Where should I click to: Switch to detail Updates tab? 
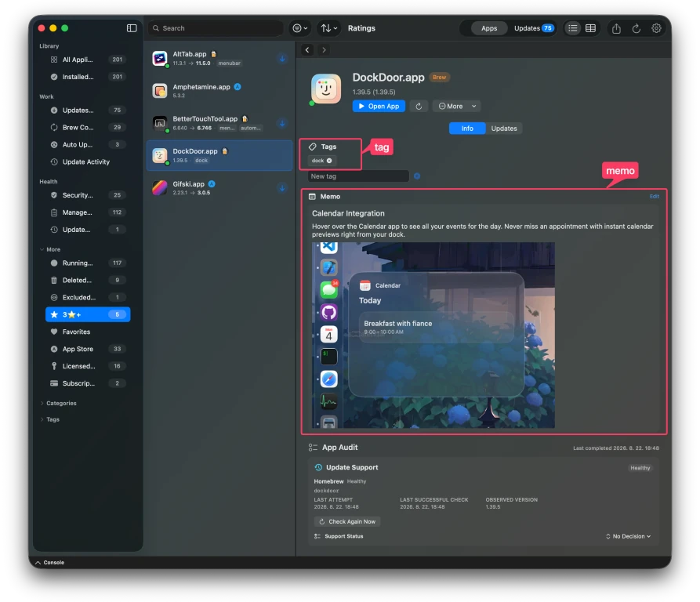[503, 129]
